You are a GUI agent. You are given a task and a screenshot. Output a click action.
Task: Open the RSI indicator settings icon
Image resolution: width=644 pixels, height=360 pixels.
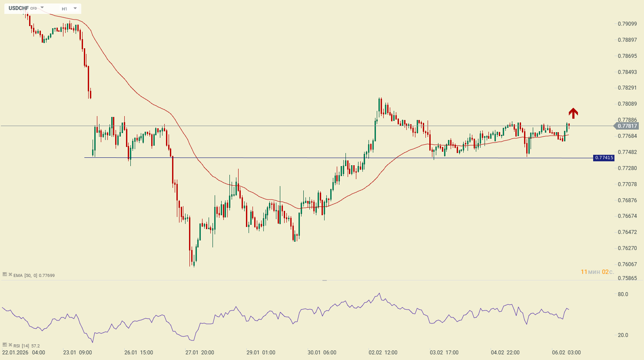[5, 345]
